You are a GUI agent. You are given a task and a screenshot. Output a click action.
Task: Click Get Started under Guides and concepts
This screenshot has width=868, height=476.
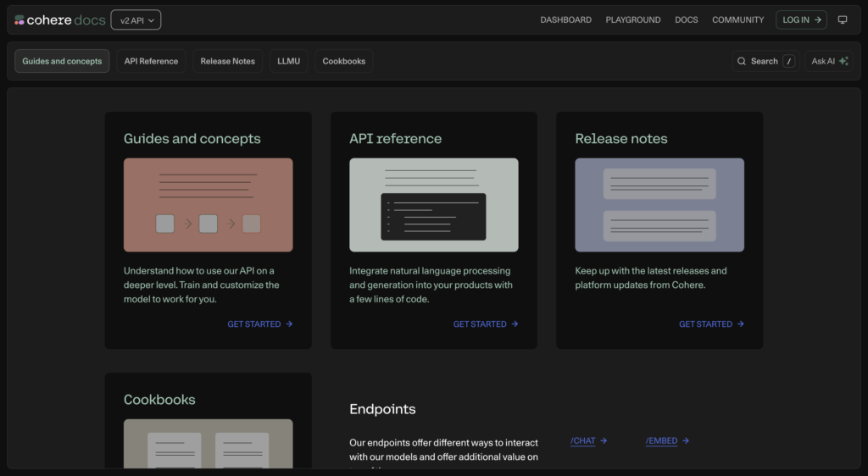coord(259,324)
